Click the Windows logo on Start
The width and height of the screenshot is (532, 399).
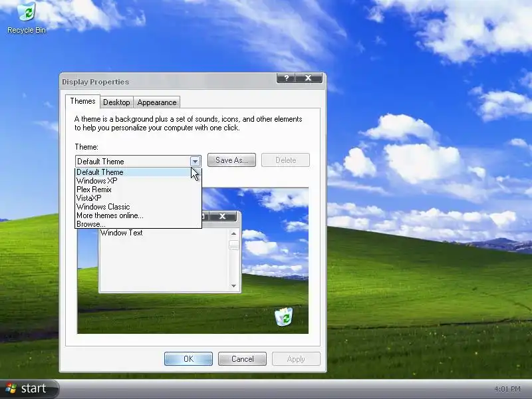click(x=11, y=388)
